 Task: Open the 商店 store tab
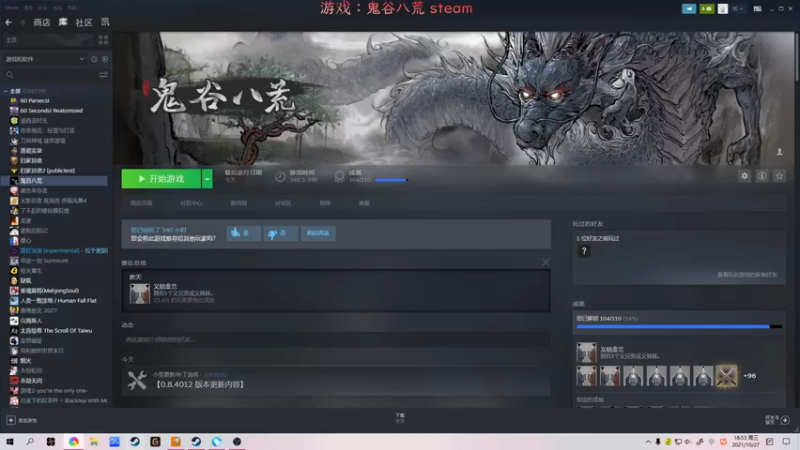42,22
